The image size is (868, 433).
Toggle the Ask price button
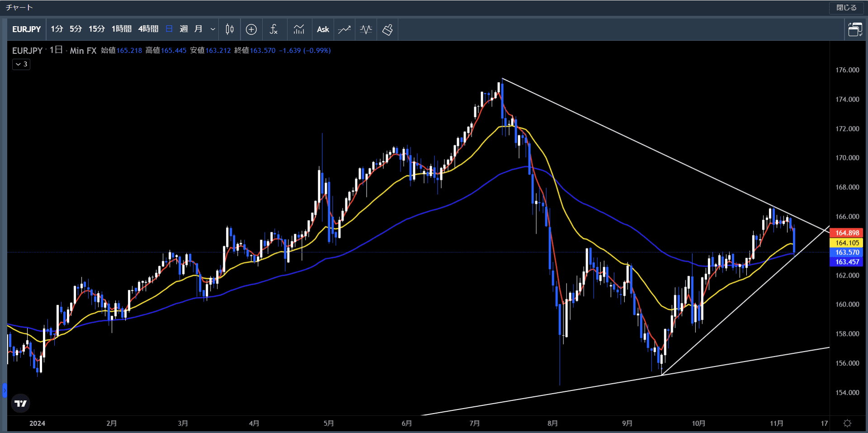point(323,29)
